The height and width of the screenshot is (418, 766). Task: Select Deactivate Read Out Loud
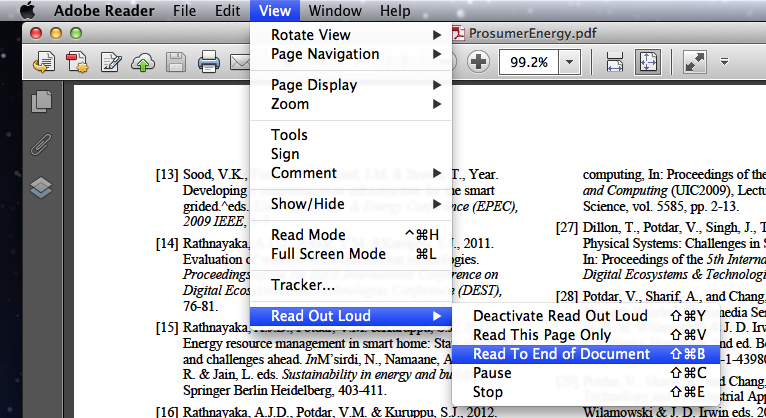pos(586,316)
